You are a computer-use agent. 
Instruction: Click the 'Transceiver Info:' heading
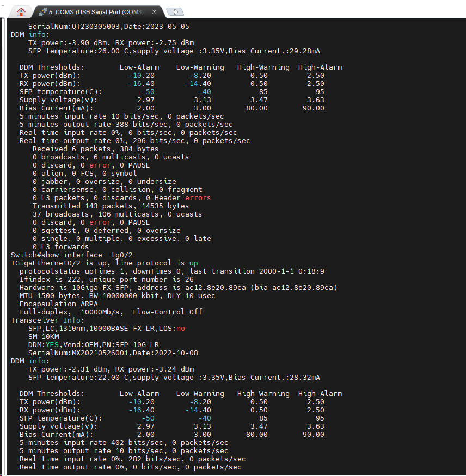[47, 320]
